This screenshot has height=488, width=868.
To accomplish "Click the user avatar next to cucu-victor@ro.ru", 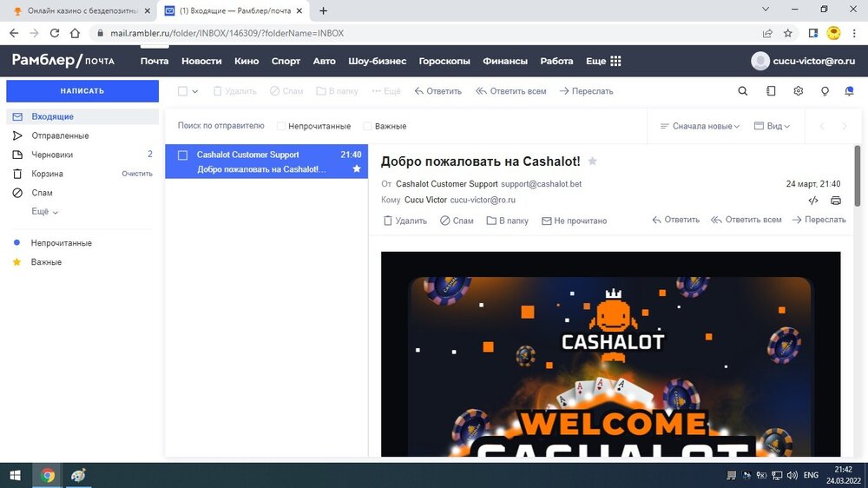I will tap(760, 61).
